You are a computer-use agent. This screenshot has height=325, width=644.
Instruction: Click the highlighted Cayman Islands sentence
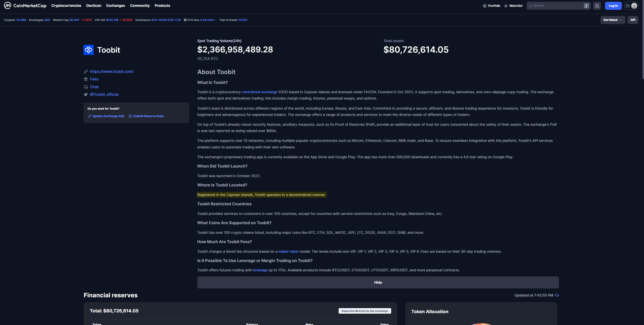[x=262, y=195]
